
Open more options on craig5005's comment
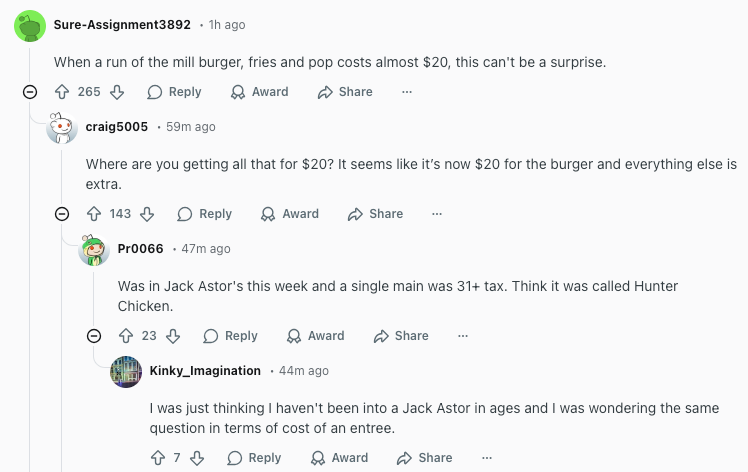(437, 214)
